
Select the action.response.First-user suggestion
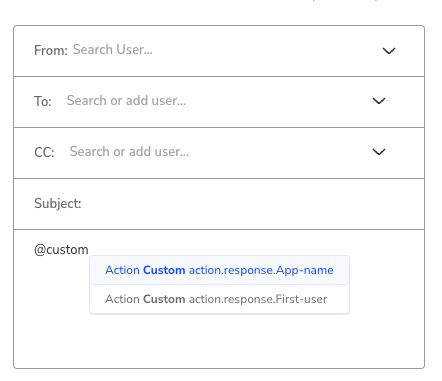(x=219, y=299)
